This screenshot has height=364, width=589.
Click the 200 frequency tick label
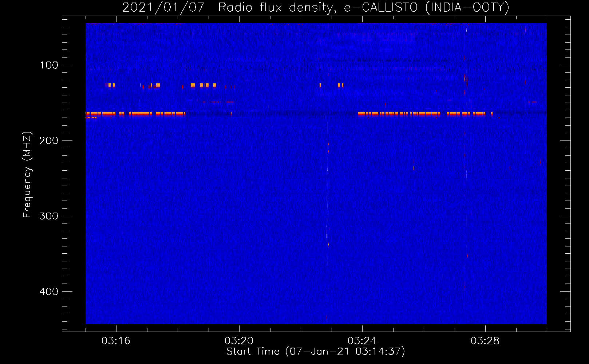[49, 141]
